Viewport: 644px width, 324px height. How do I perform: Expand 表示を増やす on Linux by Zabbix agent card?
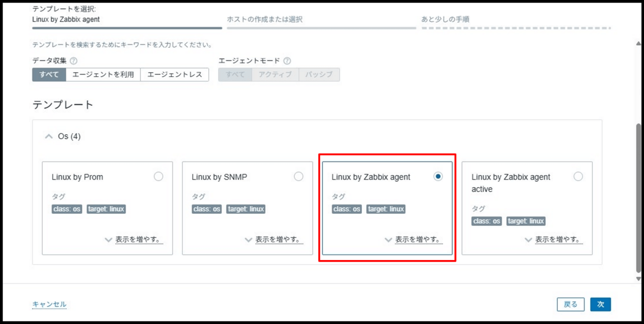click(x=413, y=239)
